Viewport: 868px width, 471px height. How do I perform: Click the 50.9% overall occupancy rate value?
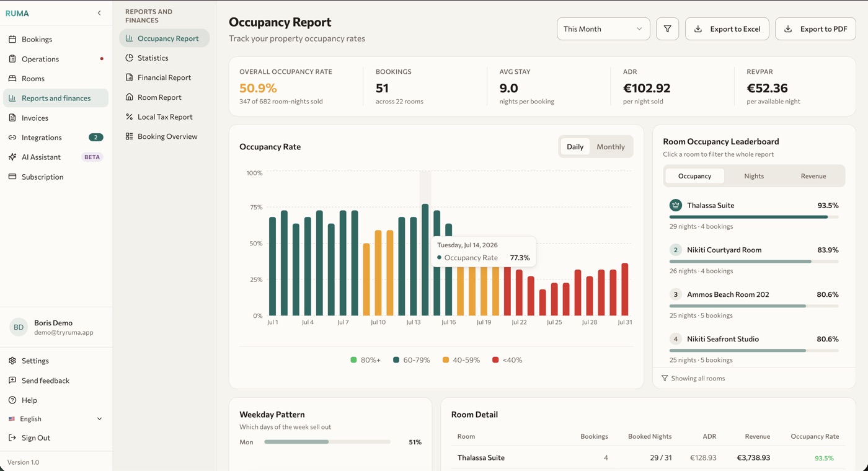(x=258, y=88)
